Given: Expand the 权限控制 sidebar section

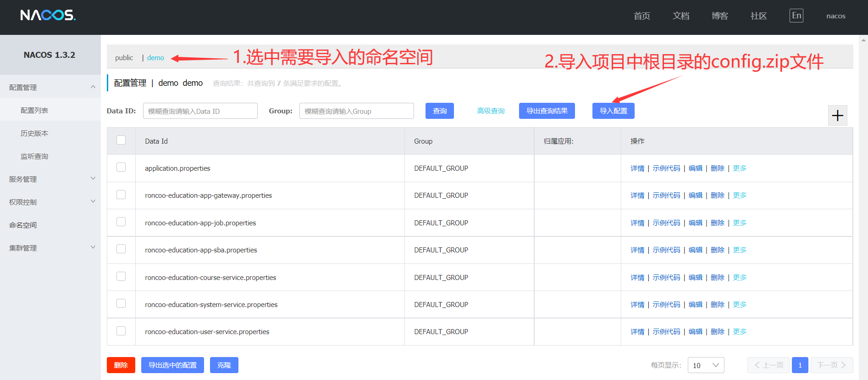Looking at the screenshot, I should (x=50, y=202).
